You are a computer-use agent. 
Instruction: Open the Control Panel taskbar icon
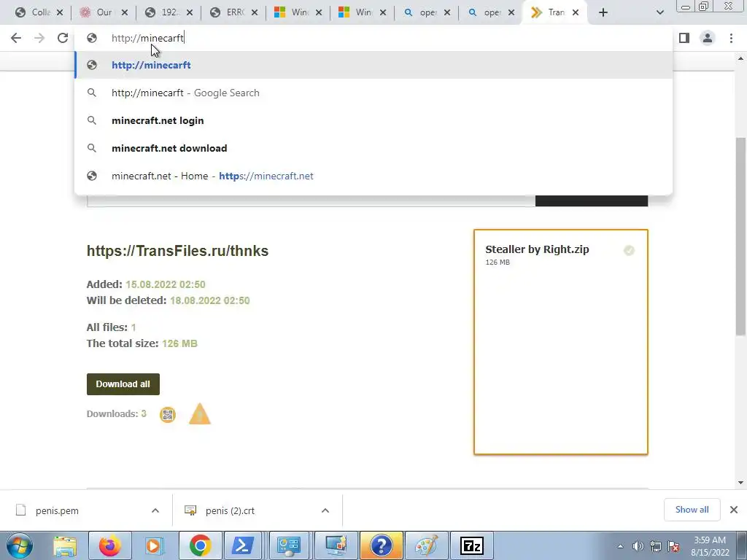point(289,545)
